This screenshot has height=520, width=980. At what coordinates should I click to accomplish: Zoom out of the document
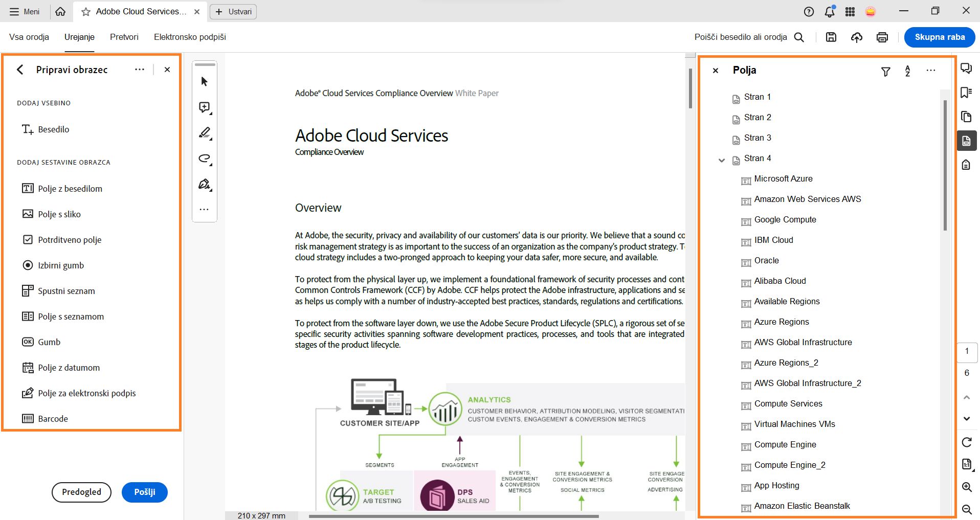pos(967,509)
